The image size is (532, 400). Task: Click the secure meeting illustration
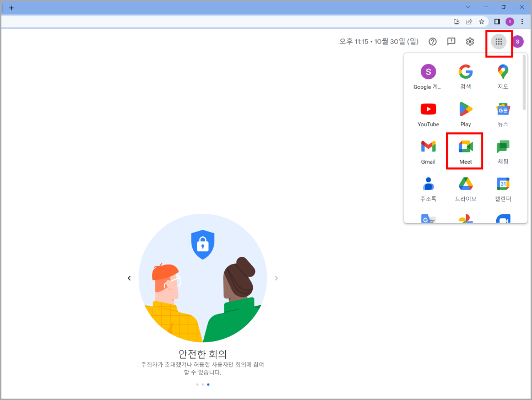(x=203, y=278)
